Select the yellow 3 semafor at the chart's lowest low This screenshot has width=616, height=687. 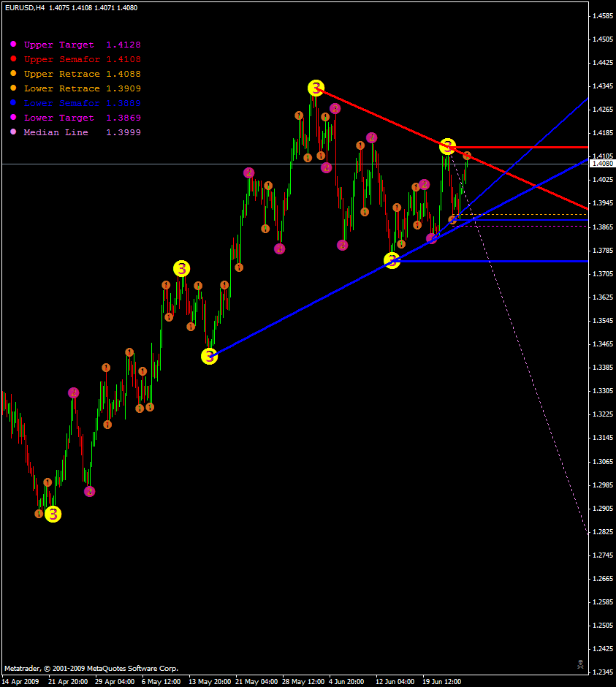click(53, 514)
